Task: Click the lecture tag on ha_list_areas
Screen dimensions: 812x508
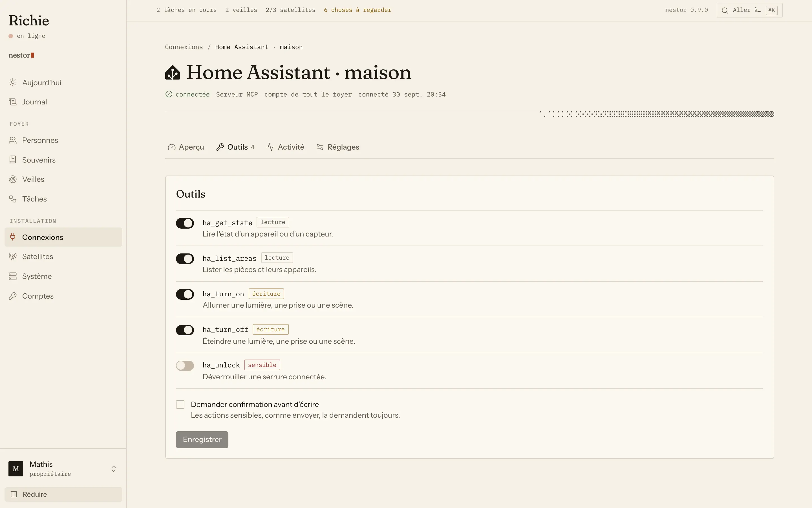Action: point(277,258)
